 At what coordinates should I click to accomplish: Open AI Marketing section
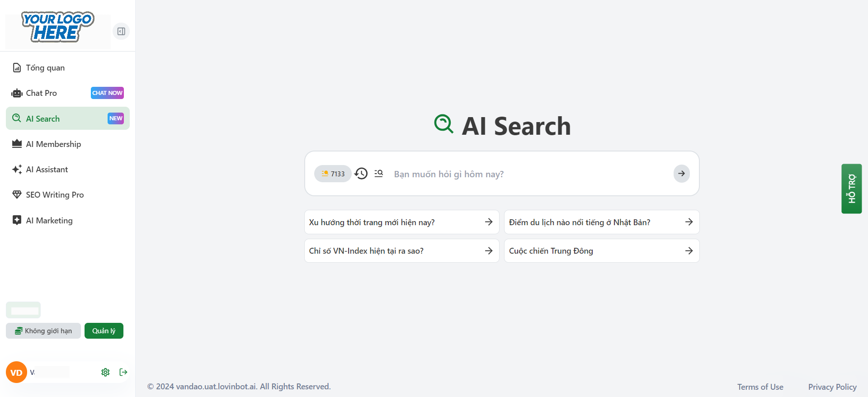click(49, 221)
